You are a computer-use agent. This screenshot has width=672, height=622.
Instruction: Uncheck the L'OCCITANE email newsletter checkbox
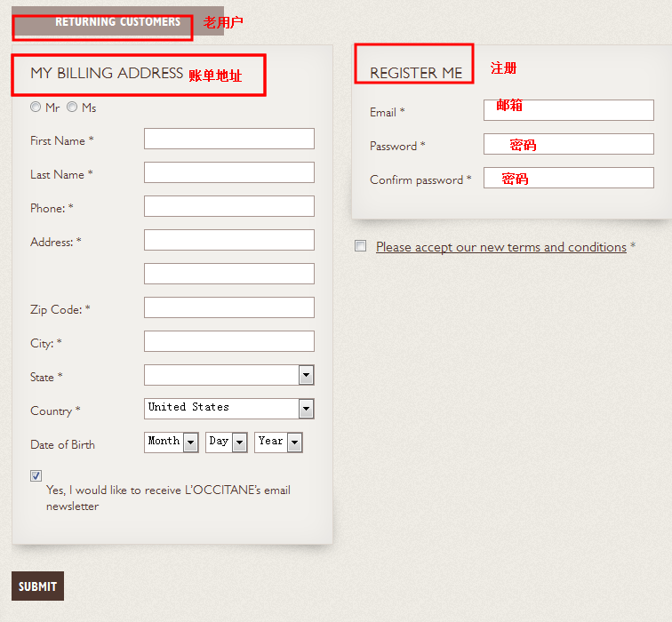pos(36,475)
